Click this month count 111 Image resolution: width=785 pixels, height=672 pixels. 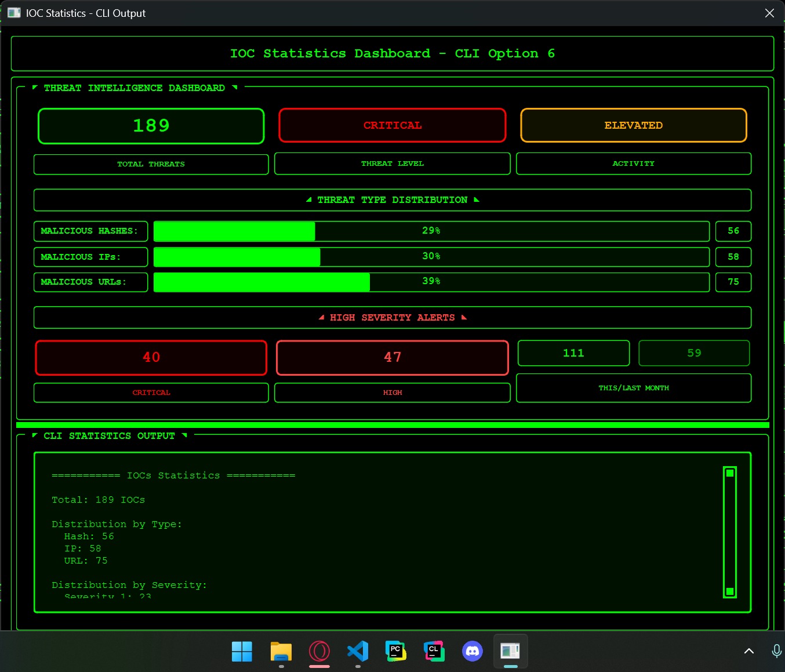[573, 353]
